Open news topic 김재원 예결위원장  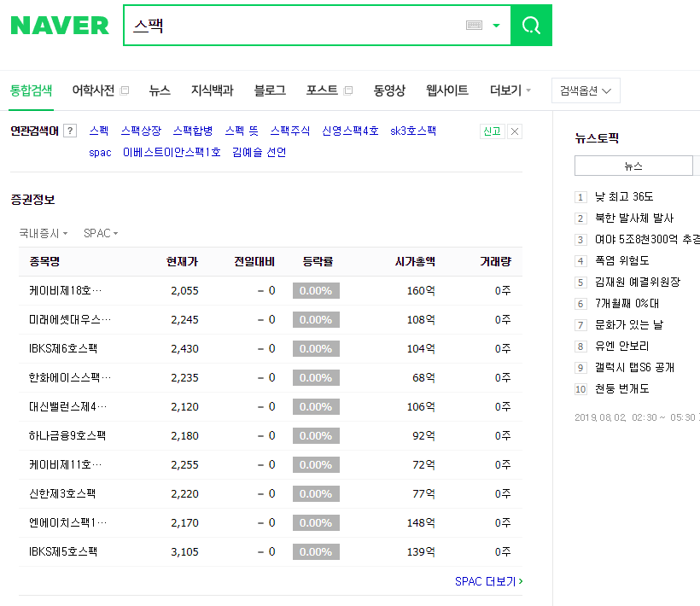point(638,282)
